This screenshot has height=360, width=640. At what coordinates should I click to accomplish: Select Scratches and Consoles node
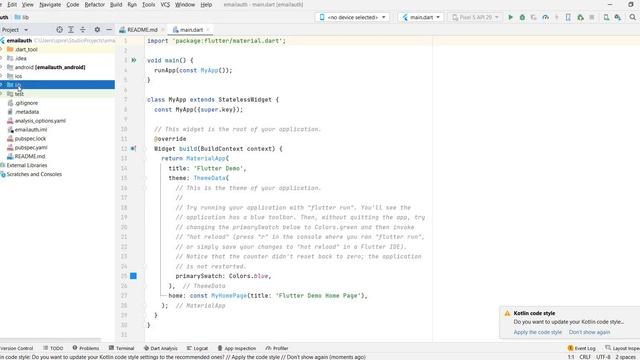coord(34,174)
